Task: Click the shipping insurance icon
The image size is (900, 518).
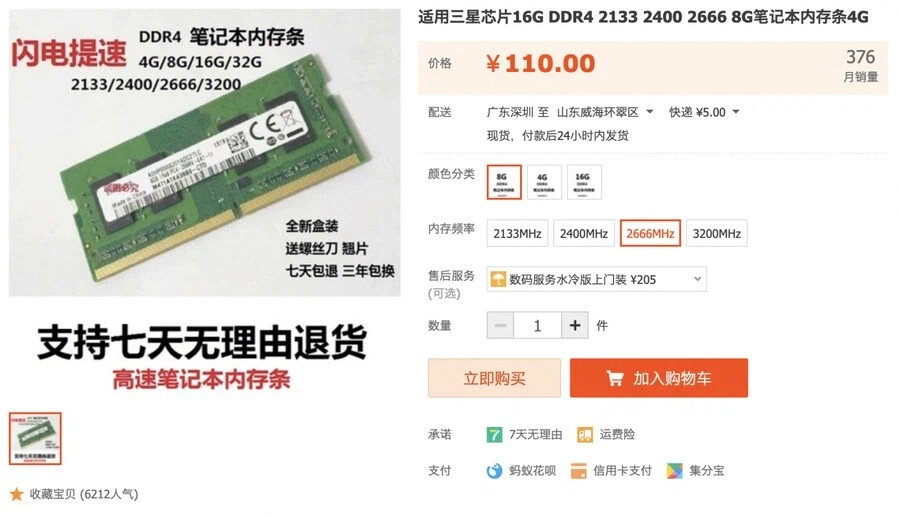Action: [x=584, y=435]
